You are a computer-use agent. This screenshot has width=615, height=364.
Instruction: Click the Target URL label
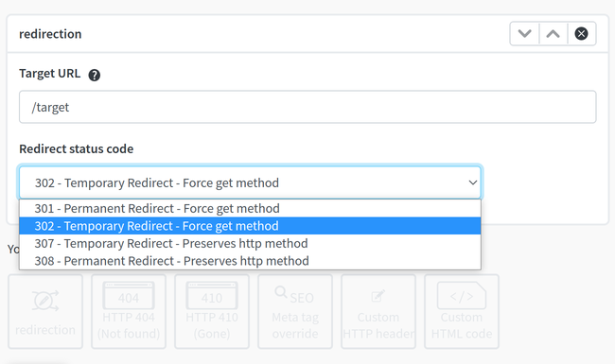(x=50, y=74)
